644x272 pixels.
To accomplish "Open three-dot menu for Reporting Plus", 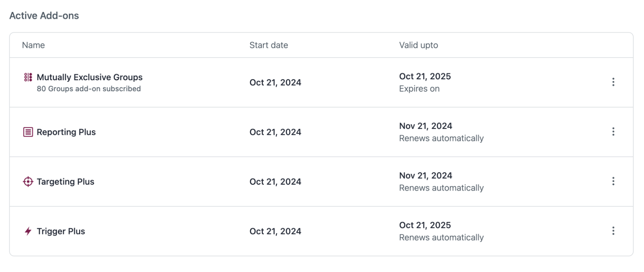I will coord(613,132).
